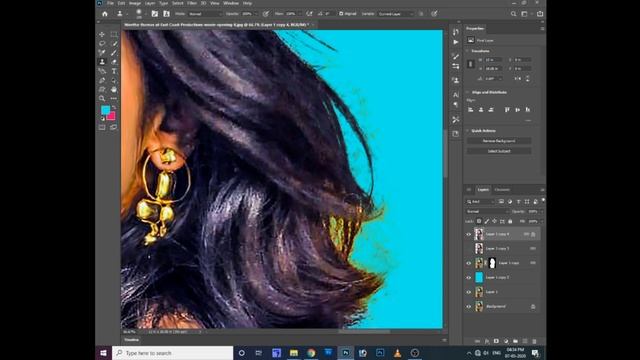This screenshot has height=360, width=640.
Task: Delete layer using trash icon
Action: tap(534, 341)
